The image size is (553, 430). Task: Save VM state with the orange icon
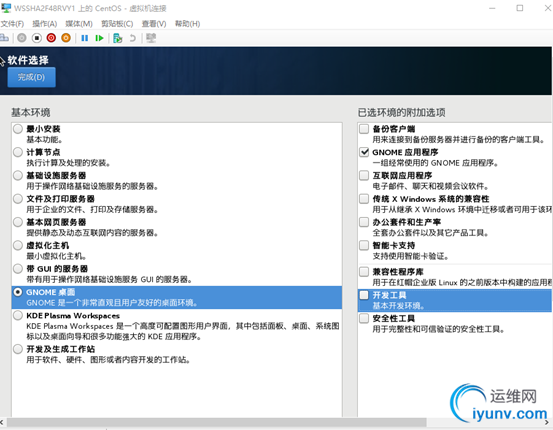tap(66, 38)
